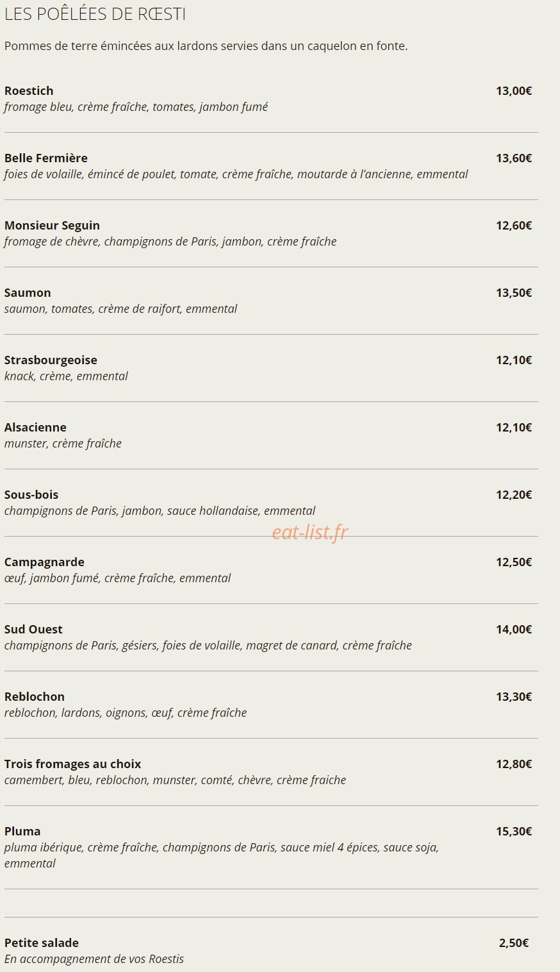
Task: Select the Alsacienne menu item
Action: tap(35, 428)
